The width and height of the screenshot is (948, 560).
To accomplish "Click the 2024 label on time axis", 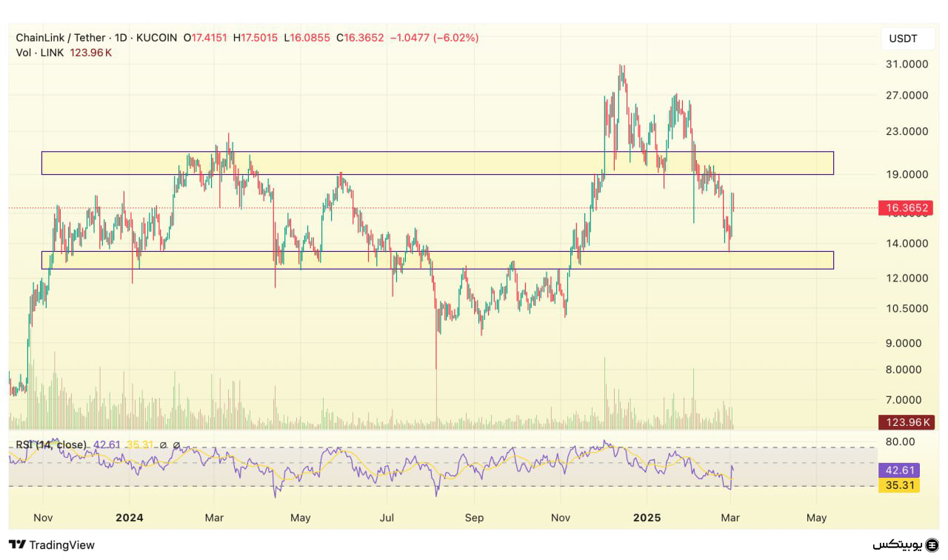I will coord(129,518).
